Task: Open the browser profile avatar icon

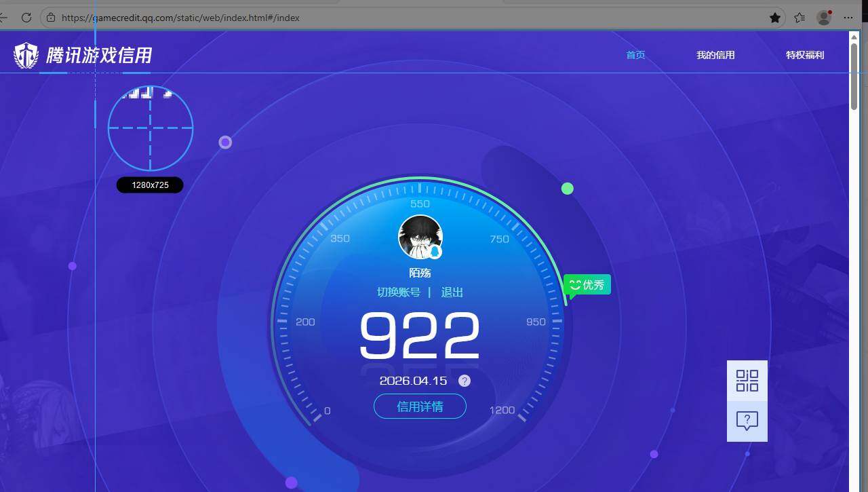Action: coord(824,18)
